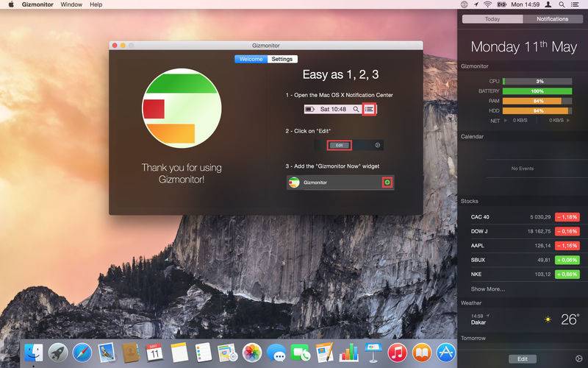
Task: Click Notification Center icon in menu bar
Action: coord(575,4)
